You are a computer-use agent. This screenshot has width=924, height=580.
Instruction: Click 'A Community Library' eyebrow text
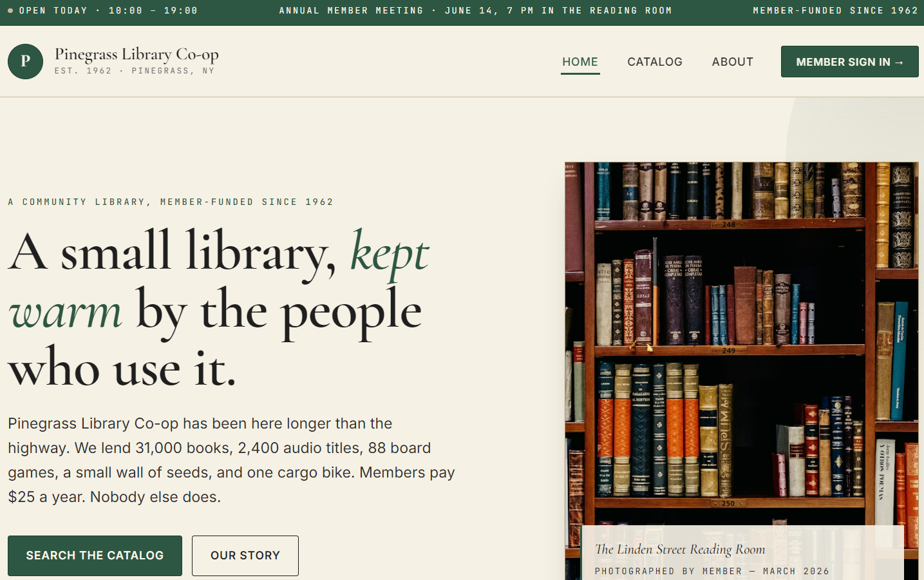point(171,202)
